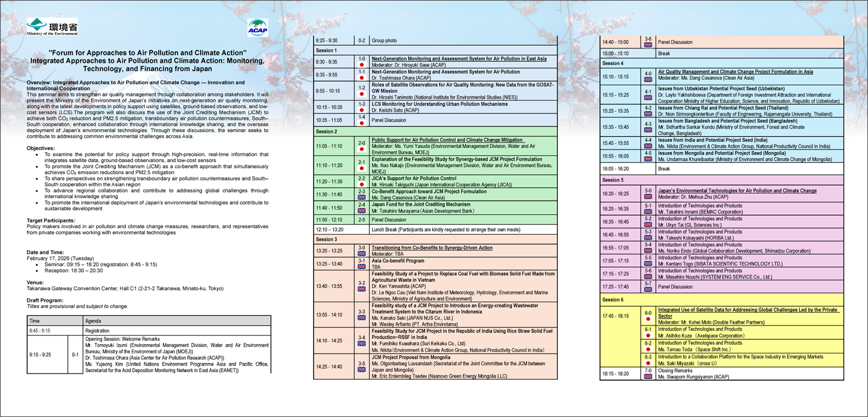The height and width of the screenshot is (417, 868).
Task: Open 'Japan's Environmental Technologies' underlined session title
Action: click(x=737, y=191)
